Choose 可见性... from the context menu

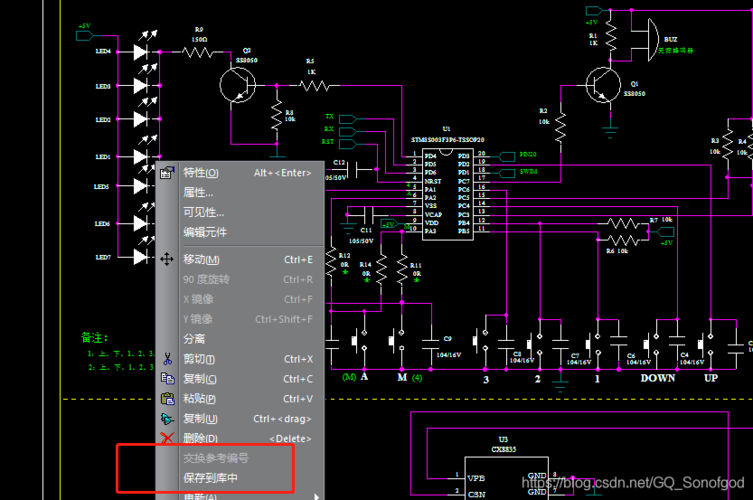click(x=203, y=213)
